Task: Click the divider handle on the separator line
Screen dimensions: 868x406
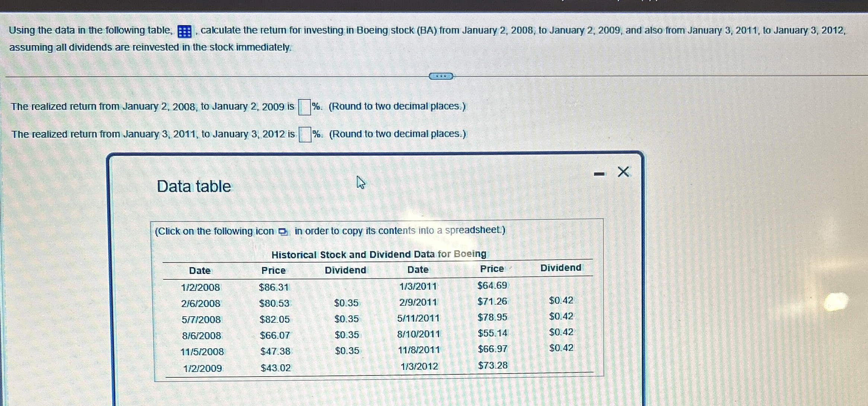Action: (x=441, y=76)
